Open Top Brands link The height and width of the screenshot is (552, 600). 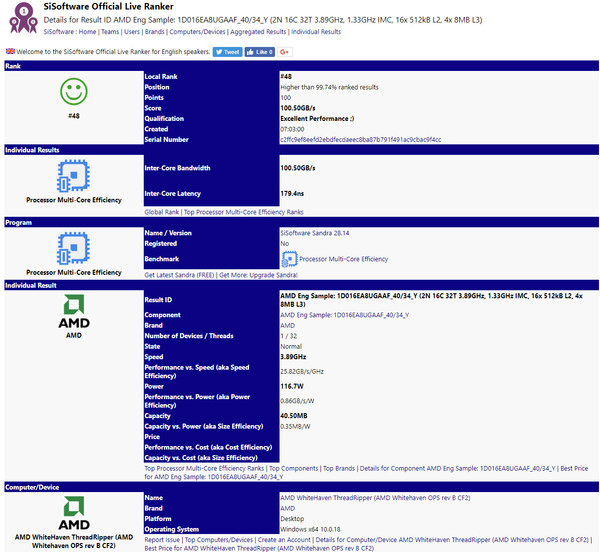click(x=339, y=468)
